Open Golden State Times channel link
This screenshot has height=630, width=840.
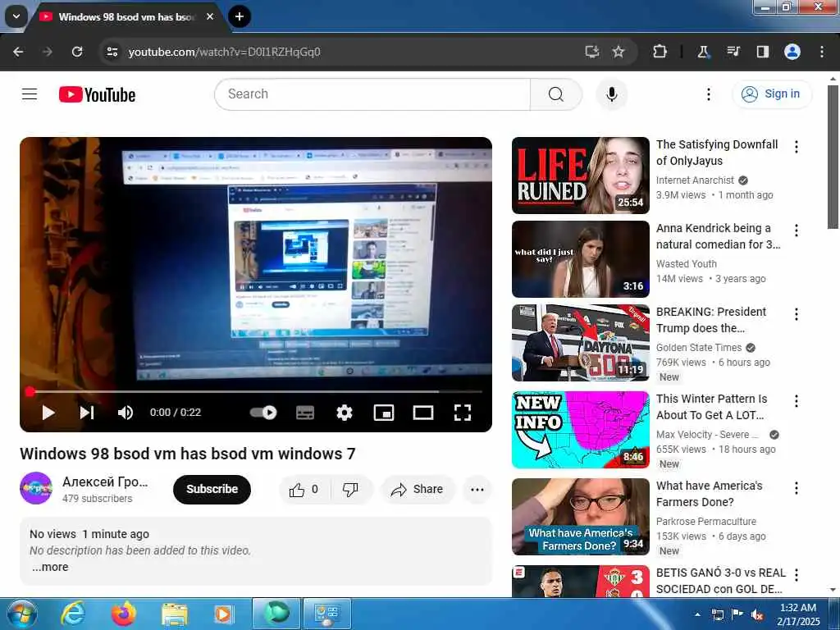(699, 347)
